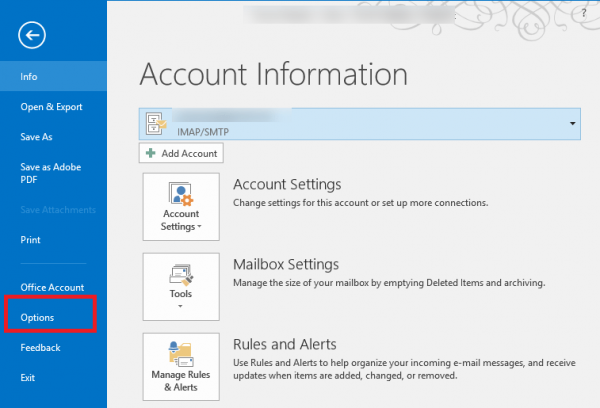Click the help question mark icon
This screenshot has width=600, height=408.
(x=584, y=13)
